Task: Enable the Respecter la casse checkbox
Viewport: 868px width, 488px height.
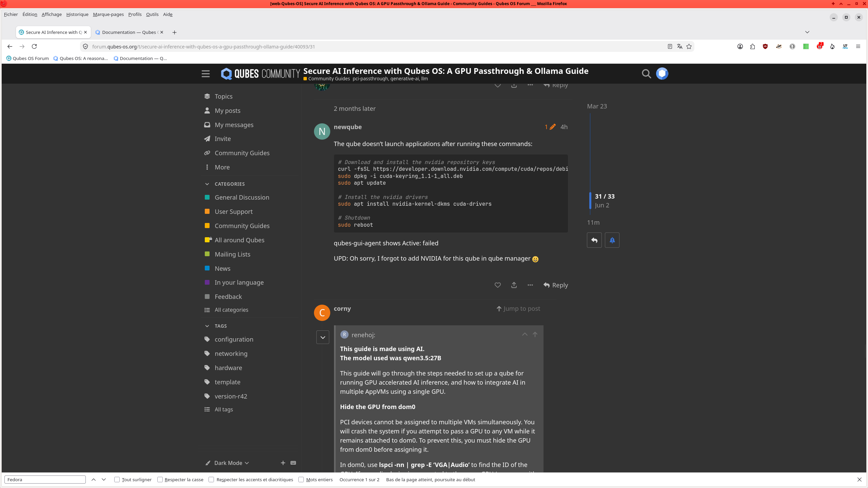Action: pyautogui.click(x=160, y=480)
